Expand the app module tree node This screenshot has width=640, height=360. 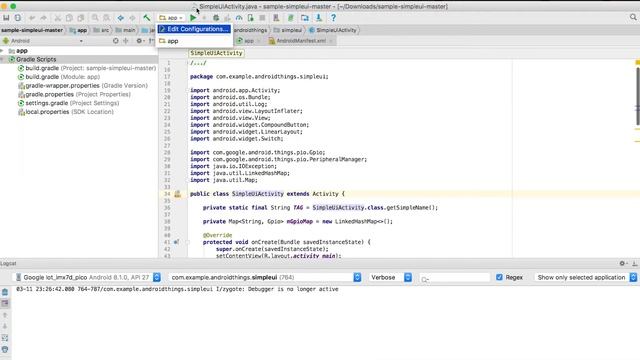[x=2, y=51]
